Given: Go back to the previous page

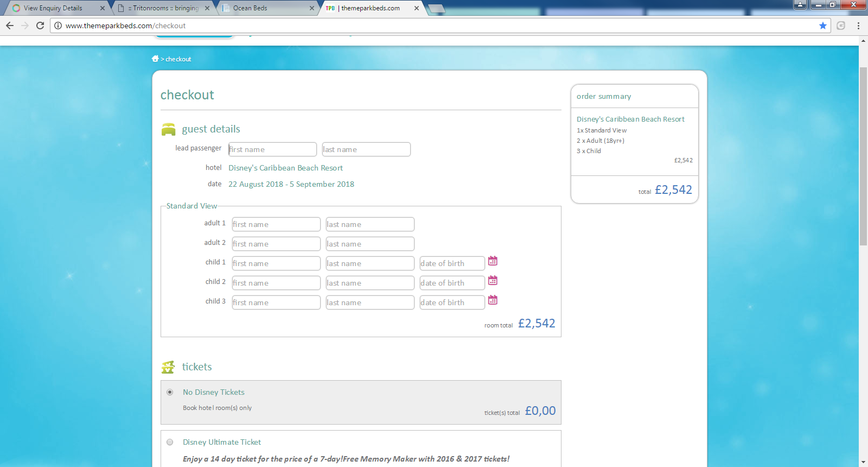Looking at the screenshot, I should click(x=10, y=26).
